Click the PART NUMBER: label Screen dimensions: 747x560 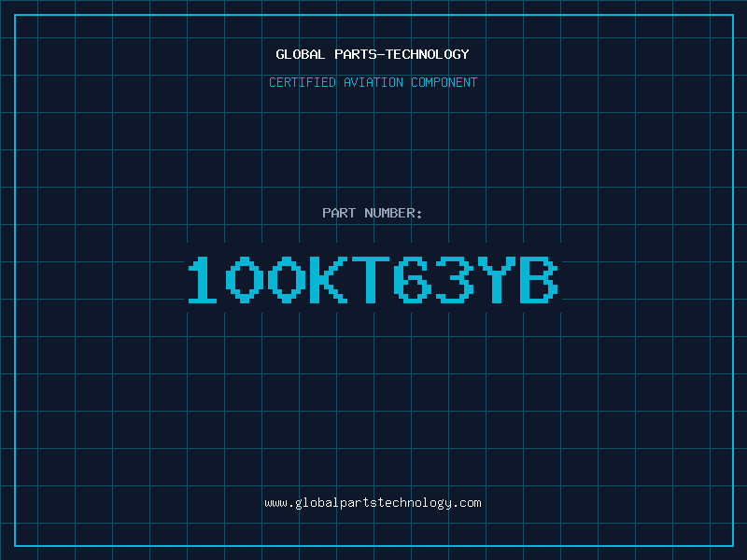point(373,213)
